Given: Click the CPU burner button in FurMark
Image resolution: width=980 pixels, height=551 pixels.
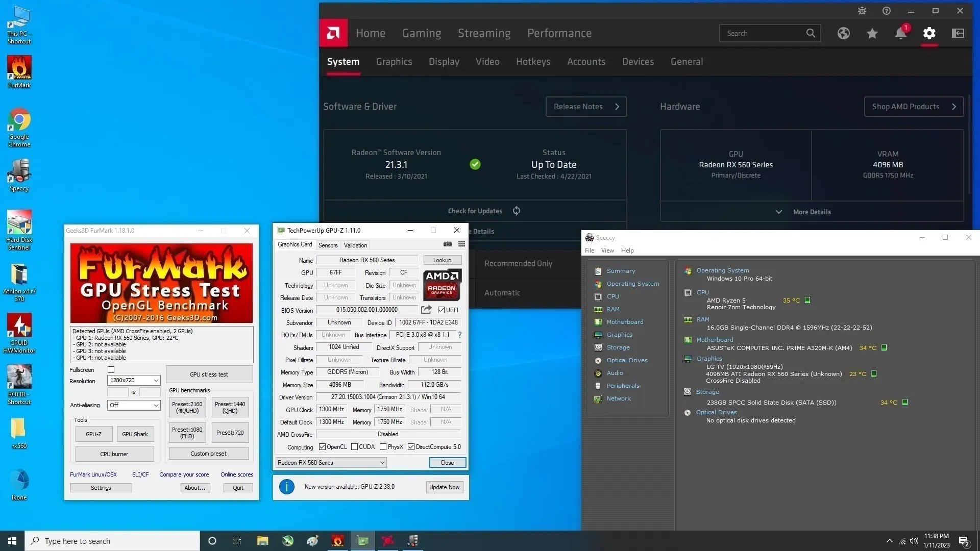Looking at the screenshot, I should pyautogui.click(x=114, y=454).
